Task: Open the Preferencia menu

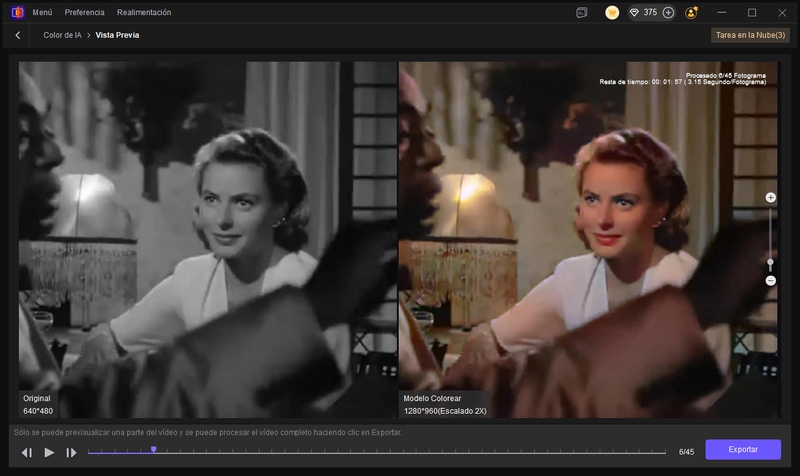Action: [84, 12]
